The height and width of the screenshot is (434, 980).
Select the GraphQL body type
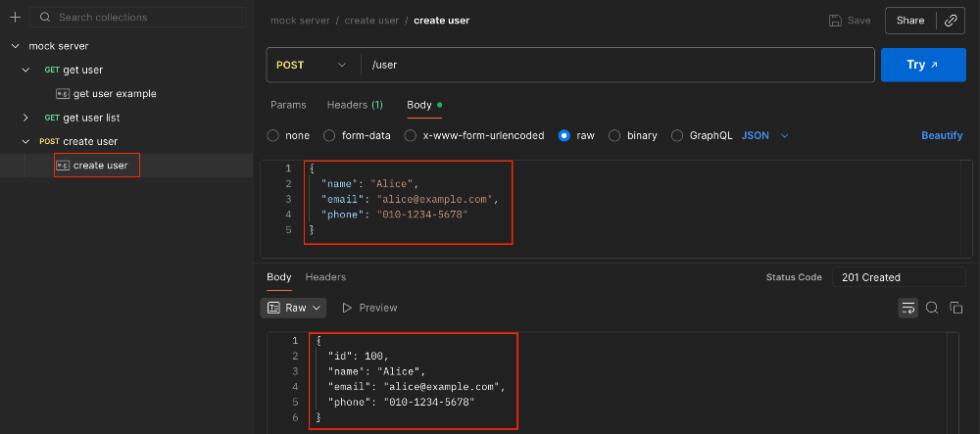(677, 135)
